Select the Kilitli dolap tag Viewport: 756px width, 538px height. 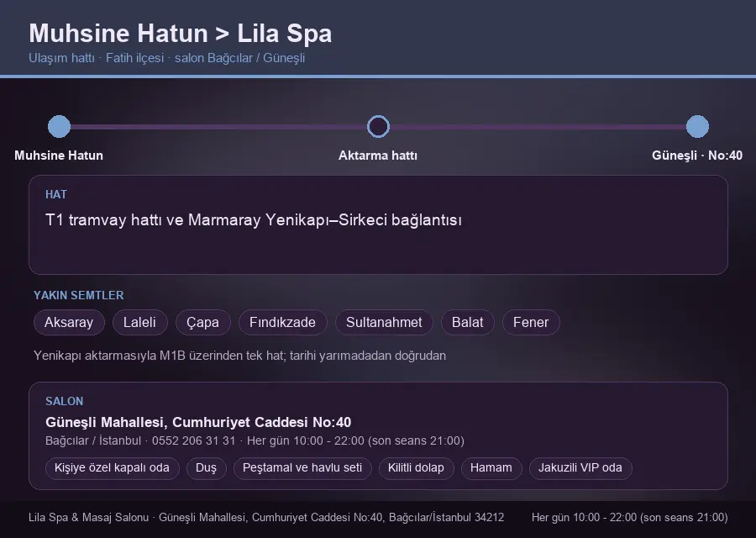(416, 468)
